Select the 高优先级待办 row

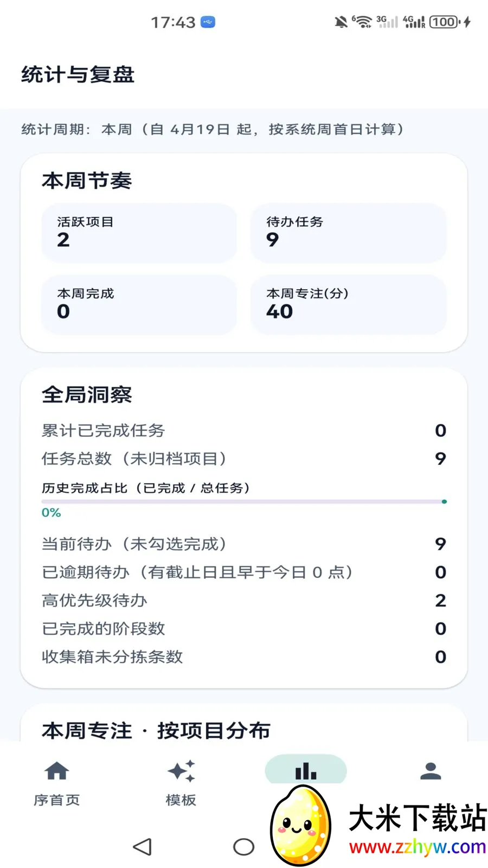[244, 601]
